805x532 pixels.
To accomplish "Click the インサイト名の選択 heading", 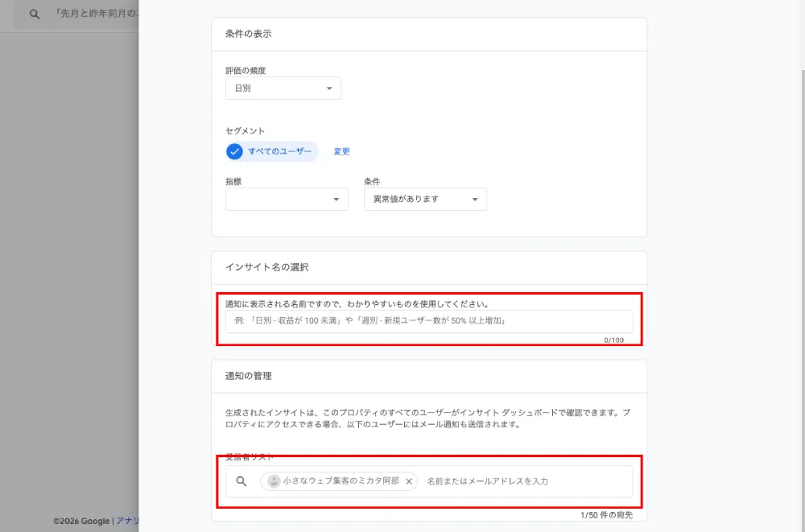I will point(267,267).
